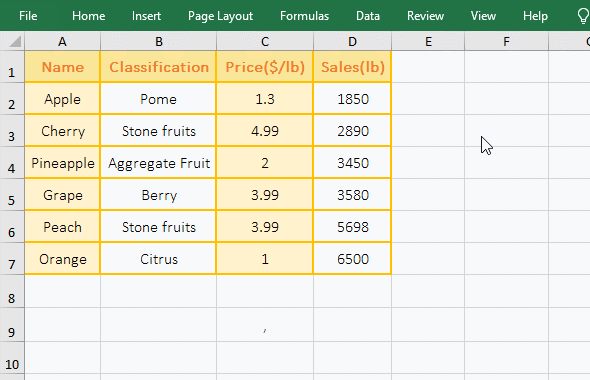
Task: Click Peach's price cell 3.99
Action: click(265, 227)
